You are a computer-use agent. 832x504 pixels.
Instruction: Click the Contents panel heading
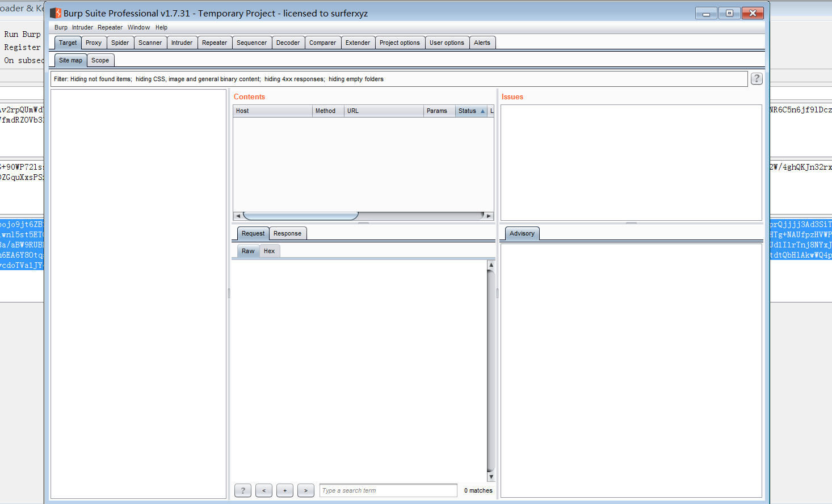coord(249,97)
